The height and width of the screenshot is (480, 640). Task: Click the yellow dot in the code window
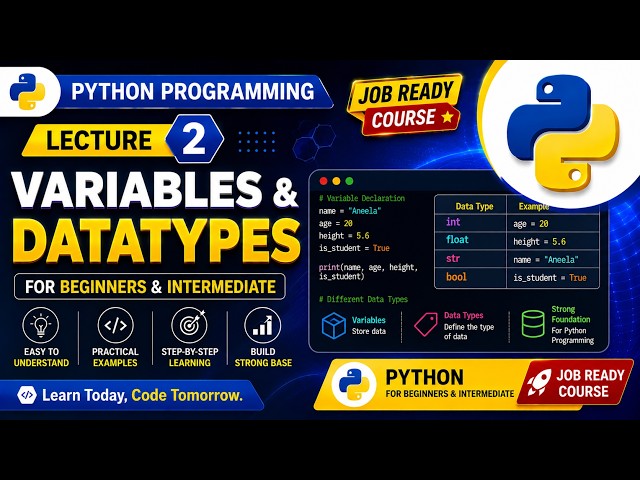pos(336,181)
